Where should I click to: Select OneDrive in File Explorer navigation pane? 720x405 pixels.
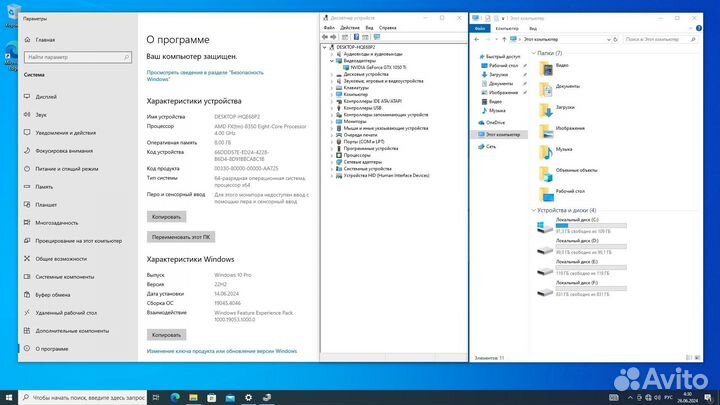492,123
